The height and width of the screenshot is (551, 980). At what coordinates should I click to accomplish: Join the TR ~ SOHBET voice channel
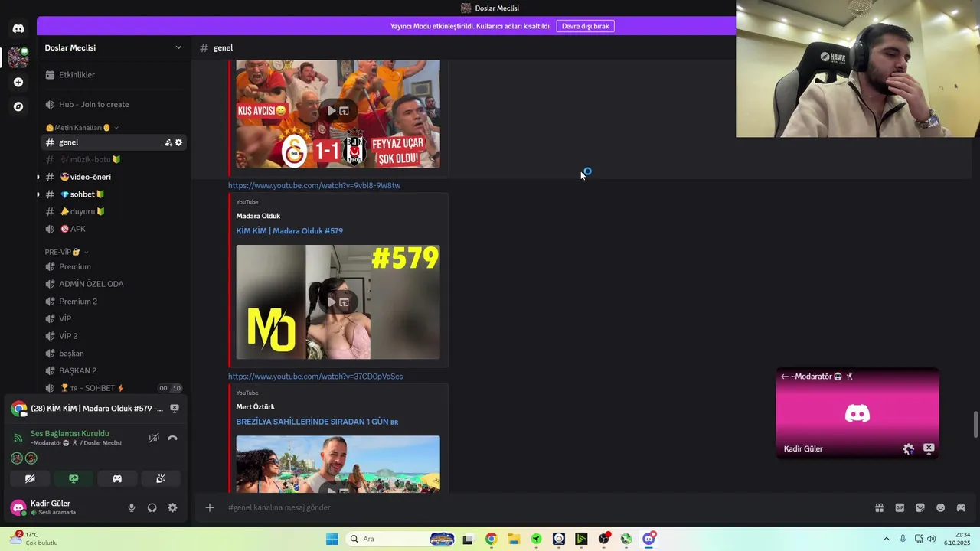tap(113, 388)
